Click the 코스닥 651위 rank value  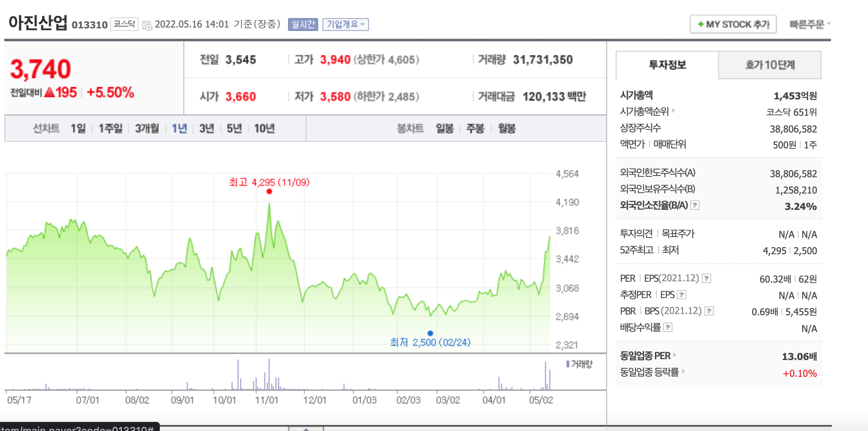coord(791,112)
